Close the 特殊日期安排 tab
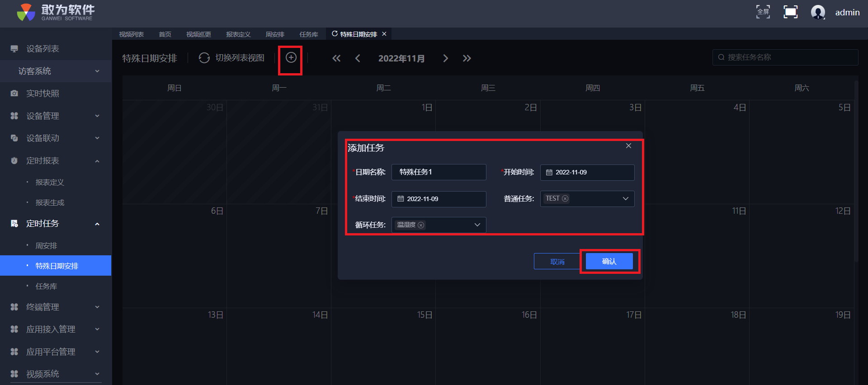The height and width of the screenshot is (385, 868). [384, 34]
